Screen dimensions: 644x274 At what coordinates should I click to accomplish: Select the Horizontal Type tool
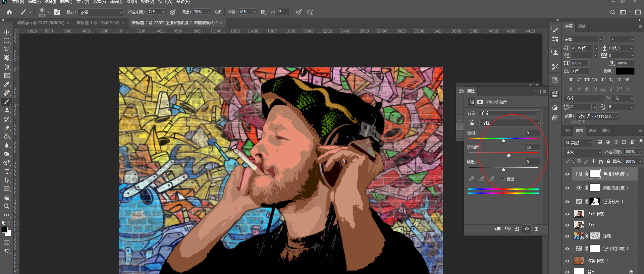7,171
